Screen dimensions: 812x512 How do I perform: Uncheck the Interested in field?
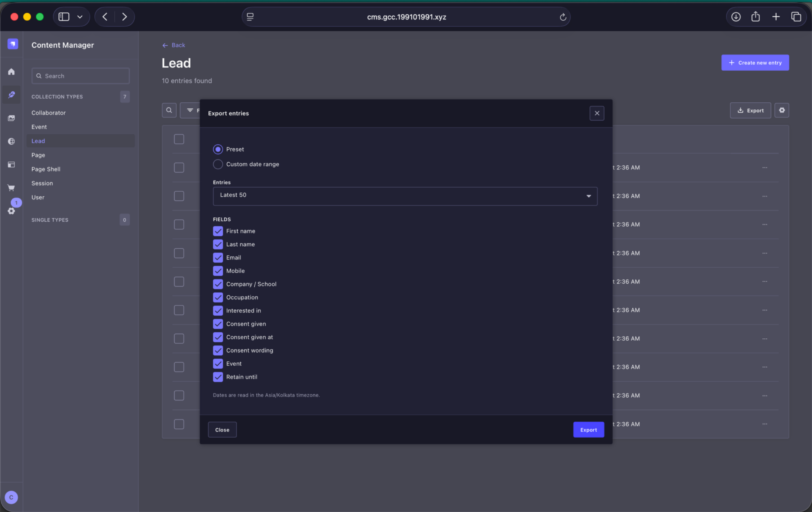218,311
